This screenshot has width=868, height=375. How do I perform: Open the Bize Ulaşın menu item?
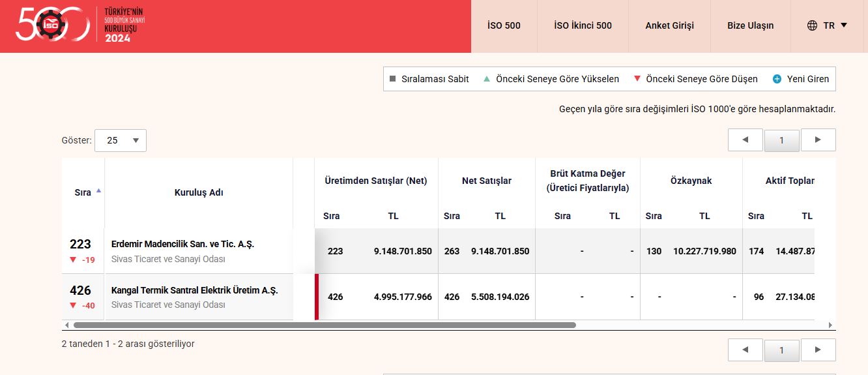point(751,25)
